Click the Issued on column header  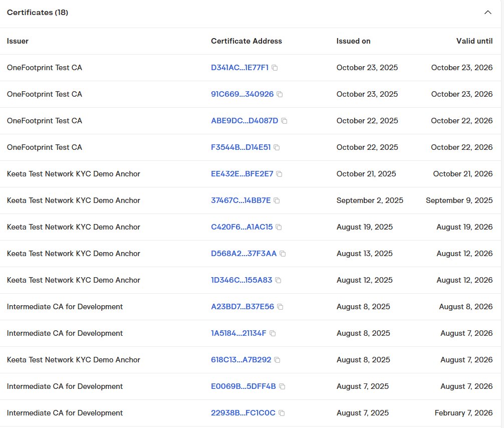[x=353, y=41]
